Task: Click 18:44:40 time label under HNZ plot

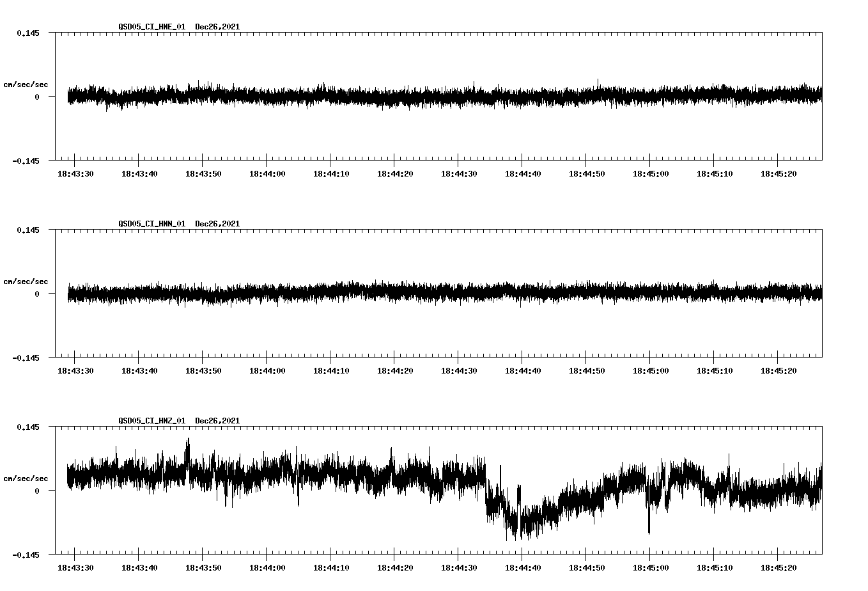Action: (523, 568)
